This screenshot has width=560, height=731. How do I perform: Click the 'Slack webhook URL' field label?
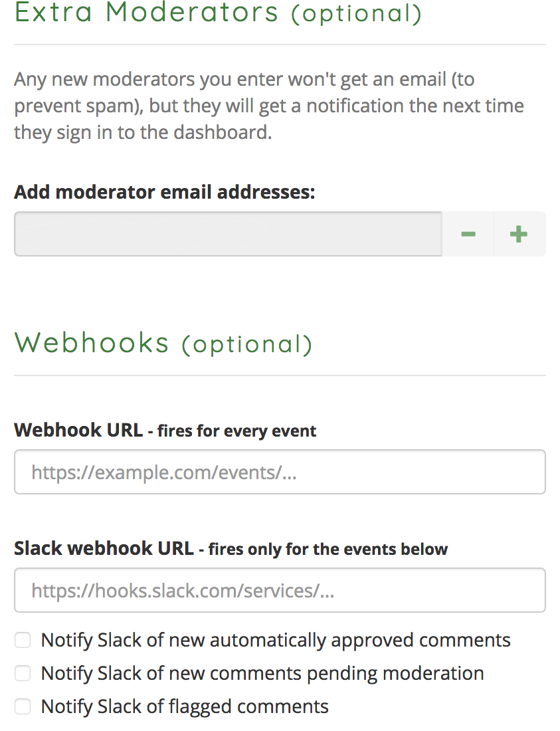(104, 548)
